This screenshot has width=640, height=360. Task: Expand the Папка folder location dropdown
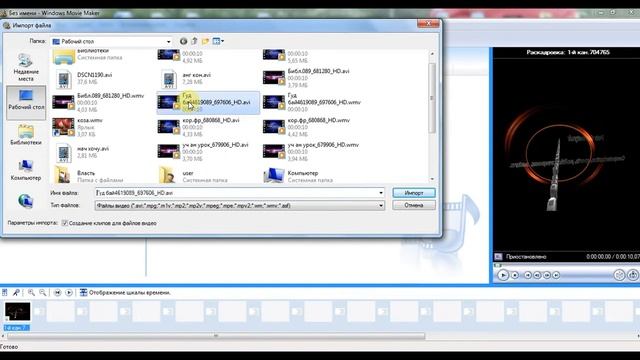pyautogui.click(x=168, y=42)
